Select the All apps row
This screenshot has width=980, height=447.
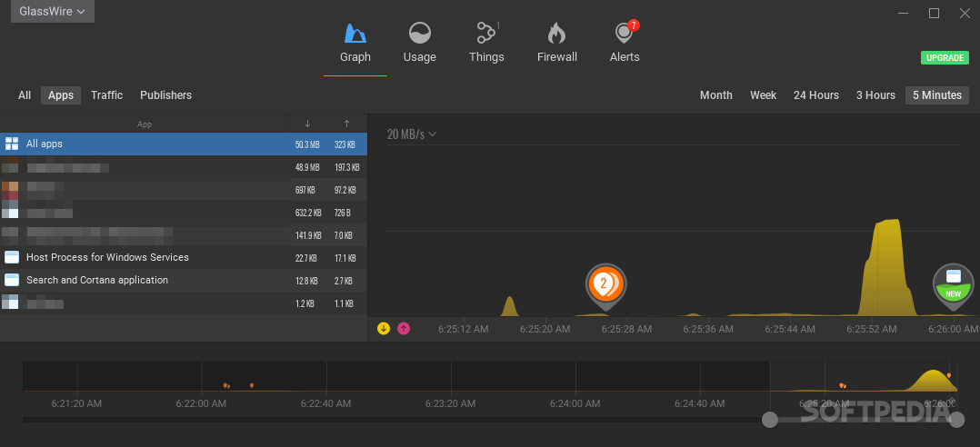tap(183, 144)
